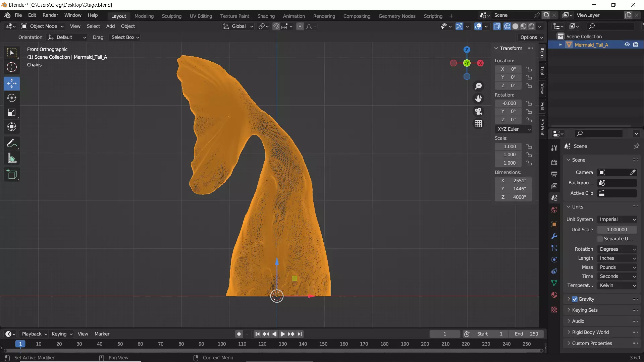
Task: Open the Unit System Imperial dropdown
Action: (x=617, y=219)
